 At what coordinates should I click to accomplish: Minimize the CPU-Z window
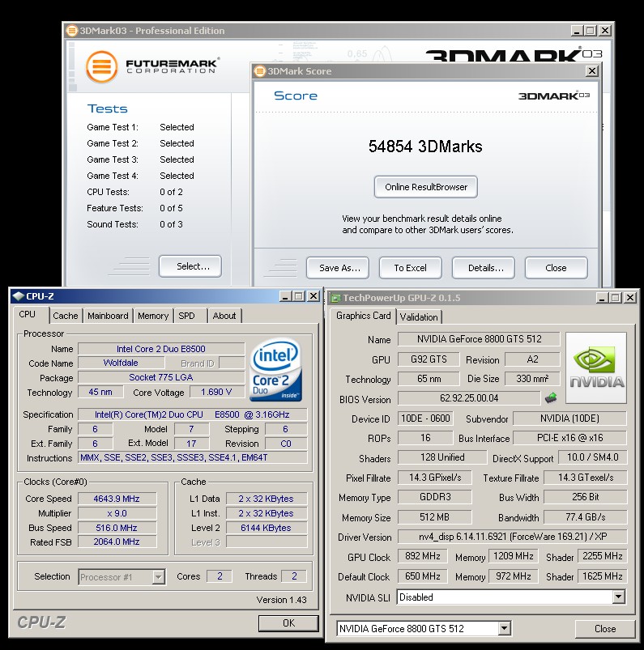click(285, 296)
